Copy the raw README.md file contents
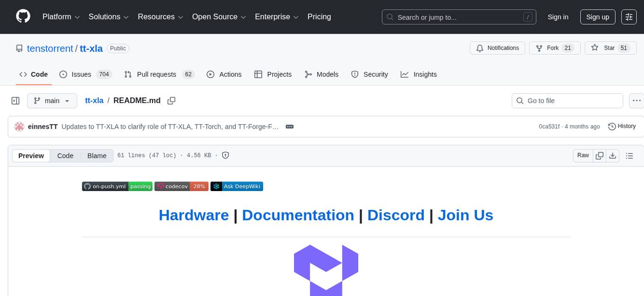This screenshot has width=644, height=296. [x=599, y=155]
